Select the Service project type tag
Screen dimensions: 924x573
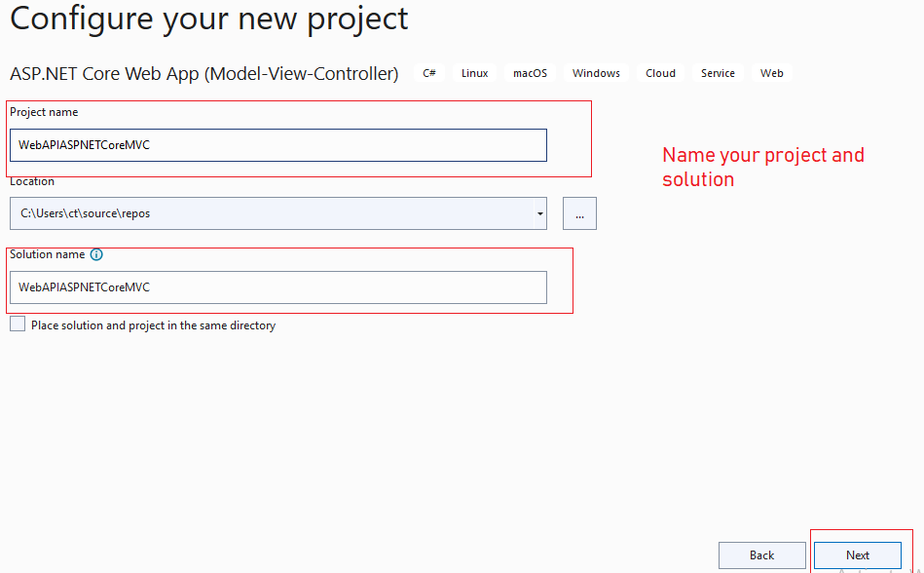[x=718, y=72]
